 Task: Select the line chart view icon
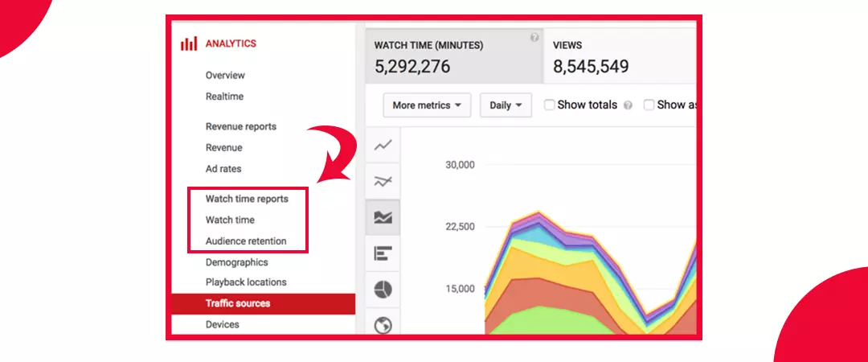click(383, 146)
